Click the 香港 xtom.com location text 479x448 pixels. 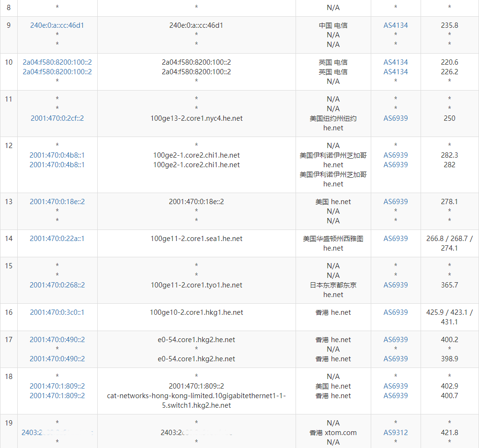click(x=333, y=433)
